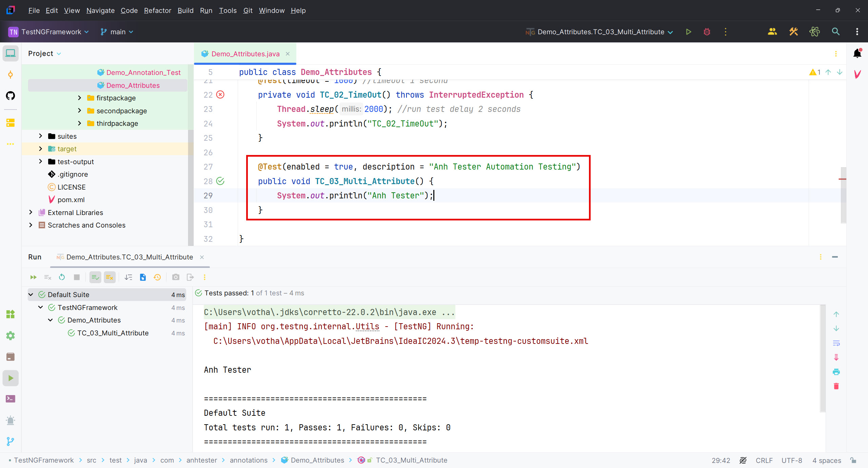
Task: Run the TC_03_Multi_Attribute configuration
Action: [688, 32]
